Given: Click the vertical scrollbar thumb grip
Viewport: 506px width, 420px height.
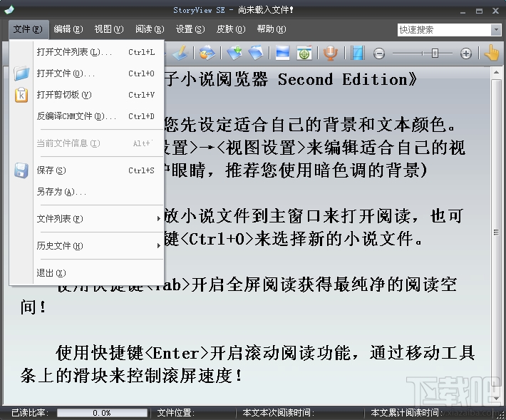Looking at the screenshot, I should coord(496,232).
